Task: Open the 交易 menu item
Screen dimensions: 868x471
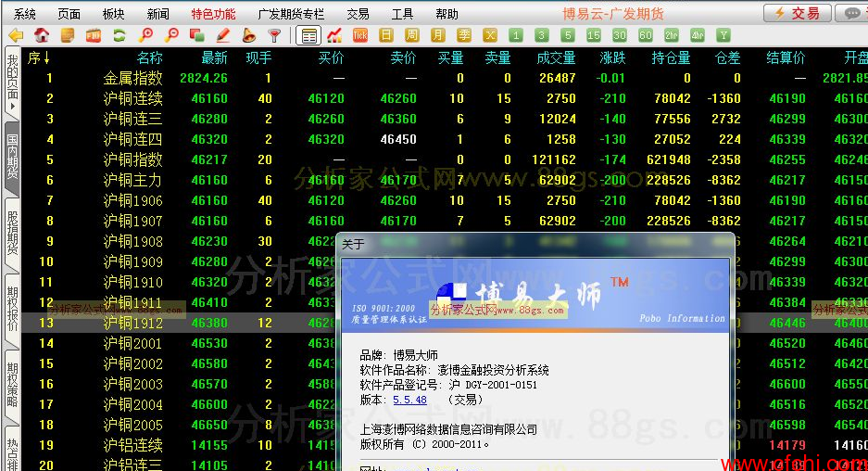Action: click(359, 14)
